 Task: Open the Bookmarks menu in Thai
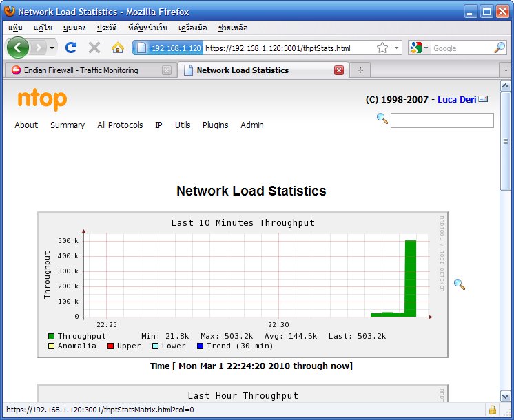(147, 28)
